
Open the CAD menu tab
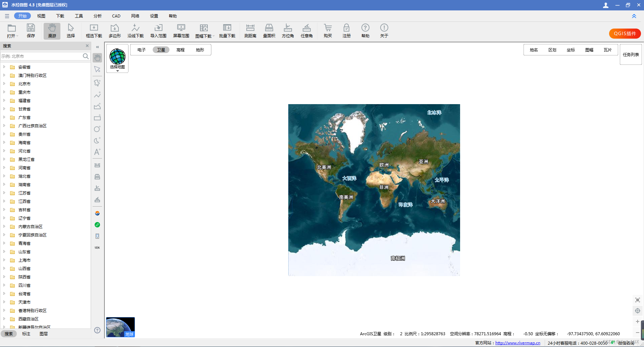pyautogui.click(x=116, y=16)
